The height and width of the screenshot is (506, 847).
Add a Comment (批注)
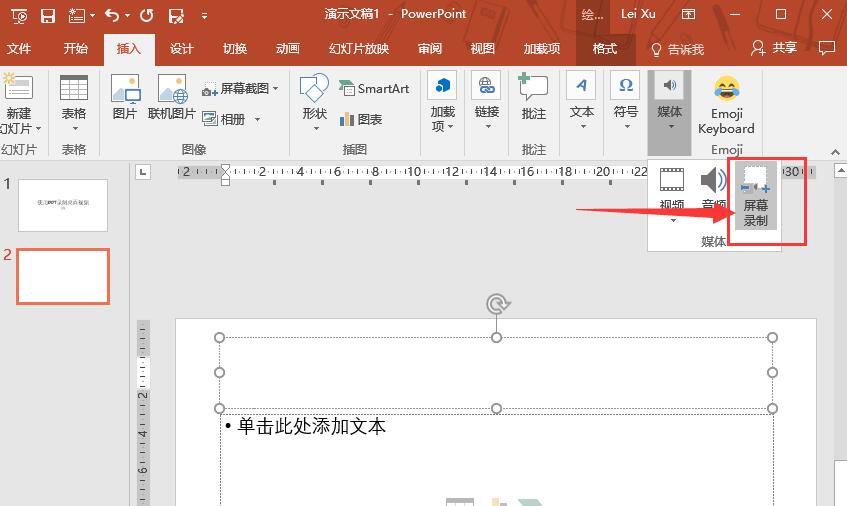533,96
